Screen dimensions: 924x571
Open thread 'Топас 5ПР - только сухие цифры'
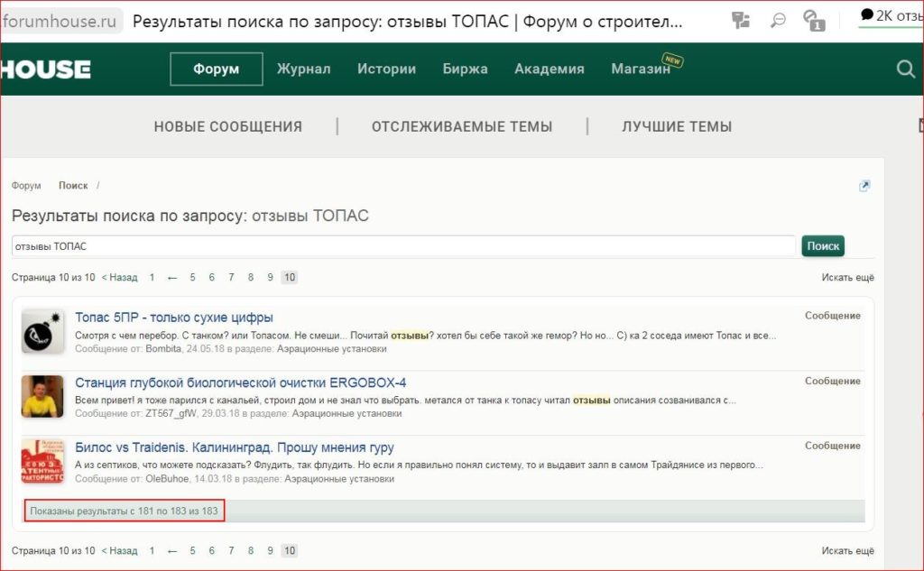coord(174,318)
